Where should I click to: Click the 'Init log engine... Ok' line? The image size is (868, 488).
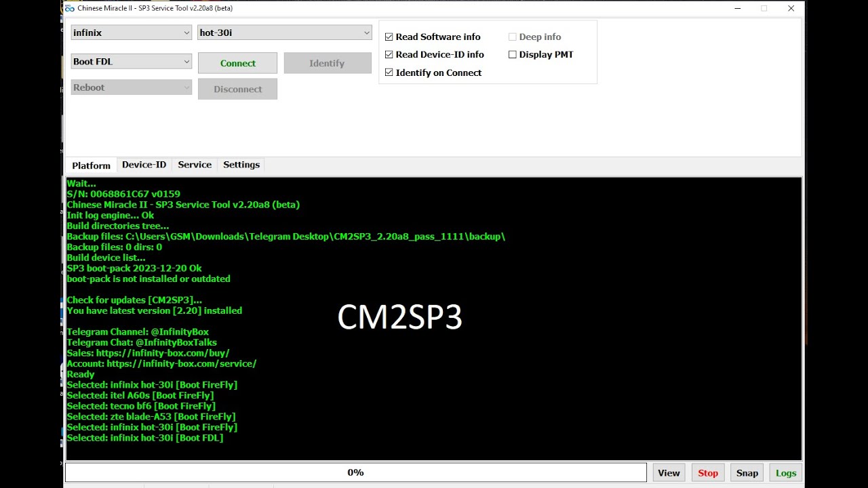(x=111, y=216)
